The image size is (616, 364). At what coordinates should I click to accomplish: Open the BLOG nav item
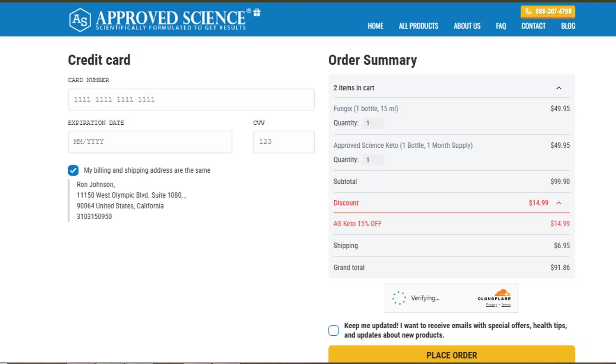point(568,26)
